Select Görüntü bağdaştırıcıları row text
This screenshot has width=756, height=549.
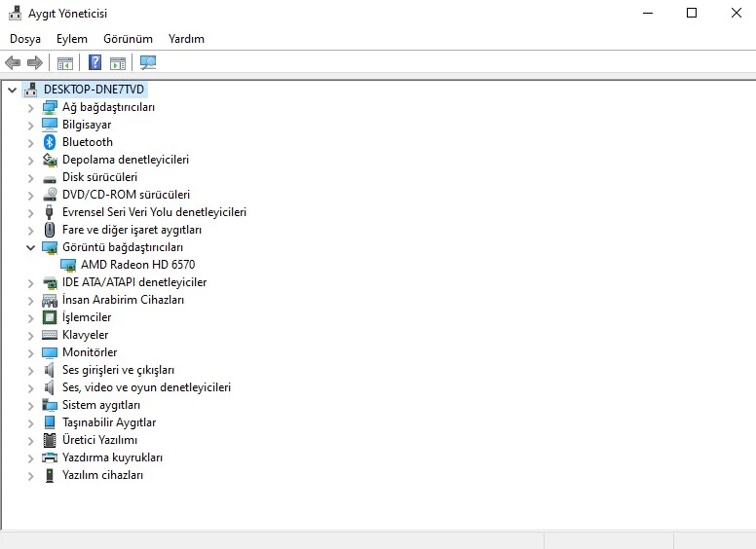coord(123,247)
